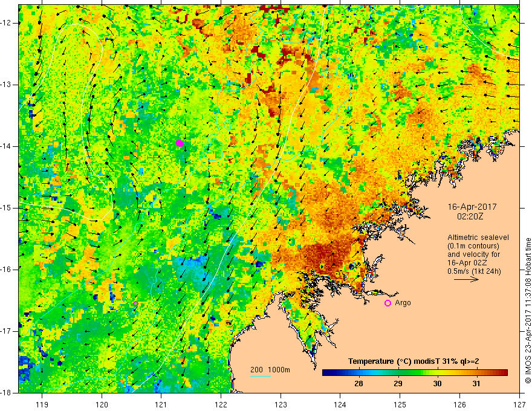The width and height of the screenshot is (532, 411).
Task: Click the longitude axis label '126'
Action: pos(459,404)
